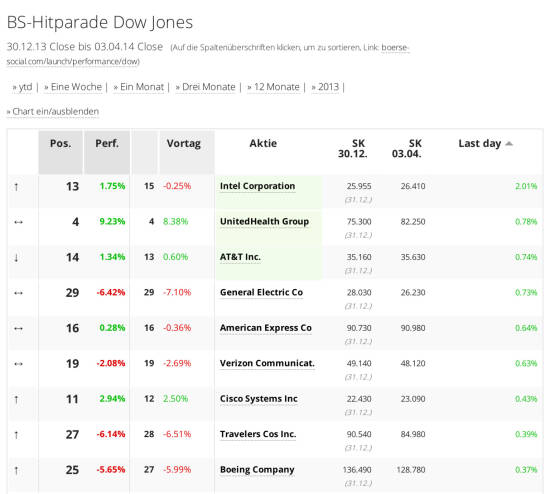The height and width of the screenshot is (494, 550).
Task: Open the American Express Co link
Action: tap(266, 328)
